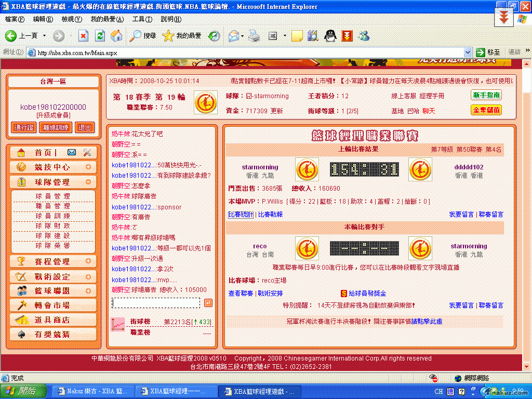Click the History clock icon
Screen dimensions: 532x399
coord(214,36)
